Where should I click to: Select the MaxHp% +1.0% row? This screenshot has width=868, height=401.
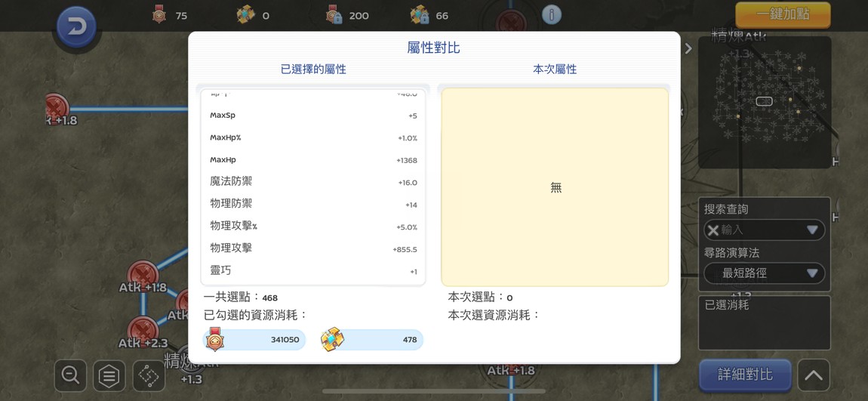[313, 138]
